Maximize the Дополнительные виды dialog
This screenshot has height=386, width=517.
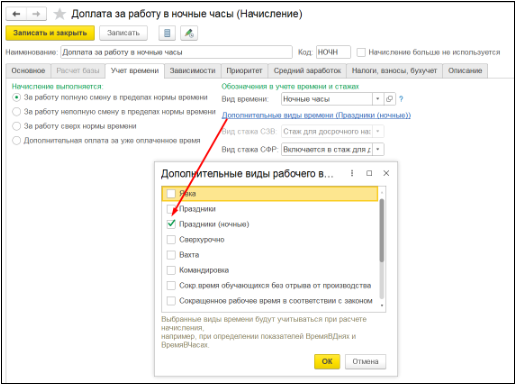coord(369,173)
